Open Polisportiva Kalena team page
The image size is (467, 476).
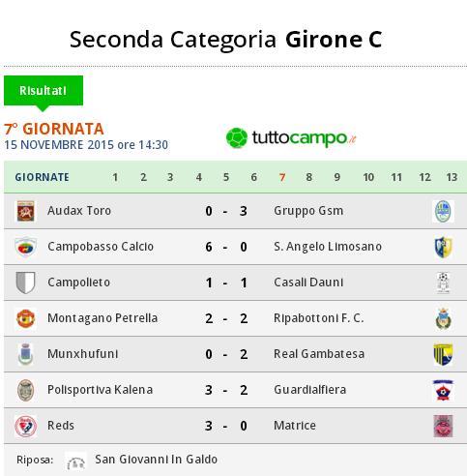(100, 390)
